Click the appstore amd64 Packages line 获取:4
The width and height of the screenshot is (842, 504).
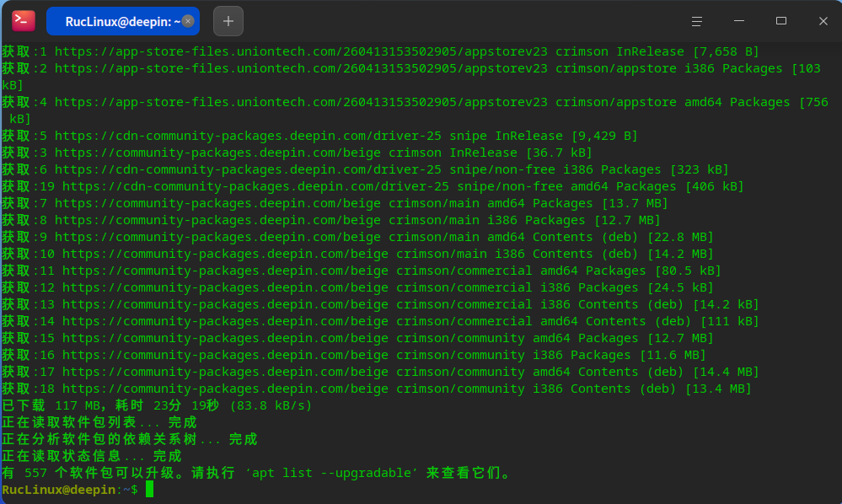(x=415, y=110)
